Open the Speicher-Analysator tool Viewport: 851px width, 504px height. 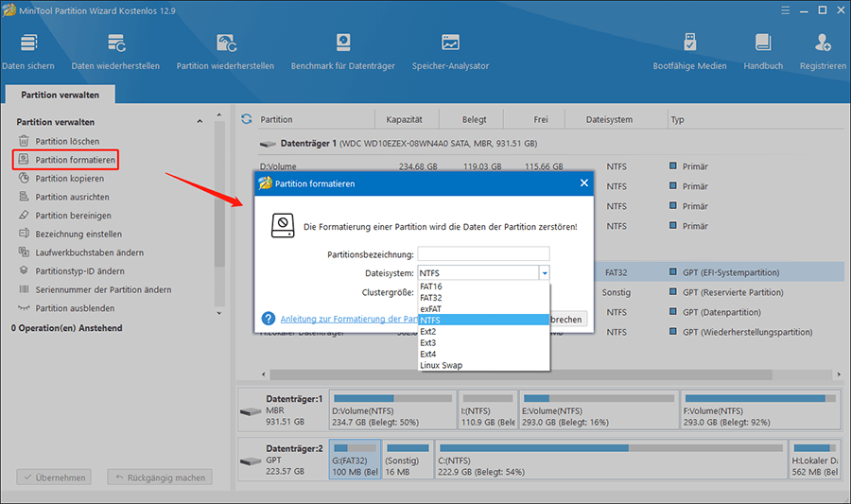tap(450, 51)
